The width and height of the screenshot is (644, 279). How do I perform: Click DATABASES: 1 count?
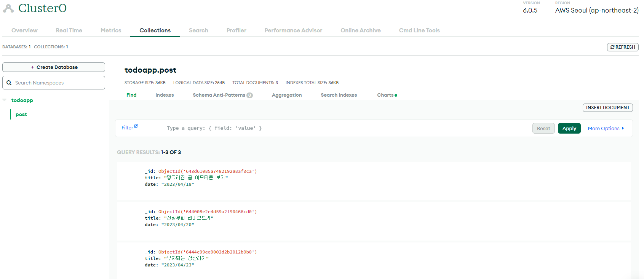click(x=16, y=47)
